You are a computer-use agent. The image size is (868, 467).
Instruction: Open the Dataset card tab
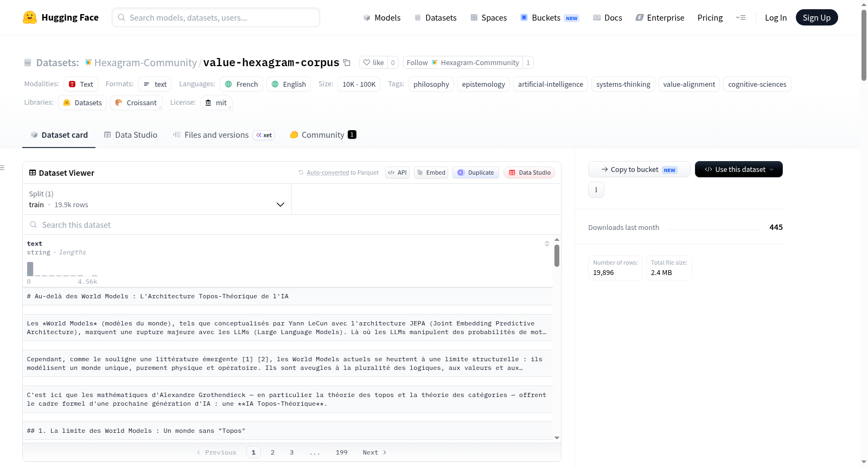click(x=59, y=135)
